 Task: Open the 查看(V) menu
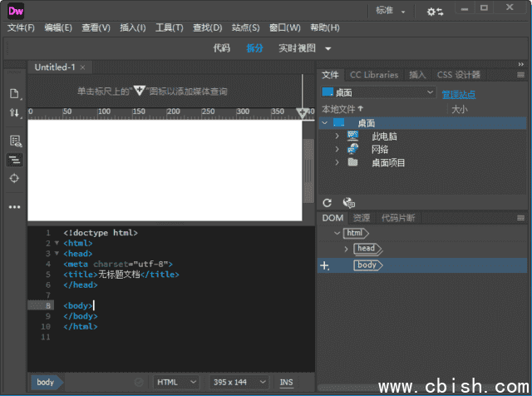[96, 27]
